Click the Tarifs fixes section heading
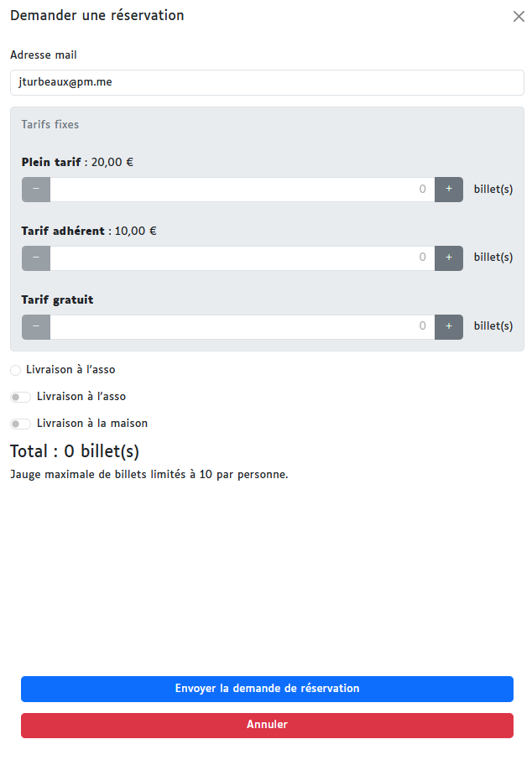The width and height of the screenshot is (532, 760). click(x=50, y=125)
